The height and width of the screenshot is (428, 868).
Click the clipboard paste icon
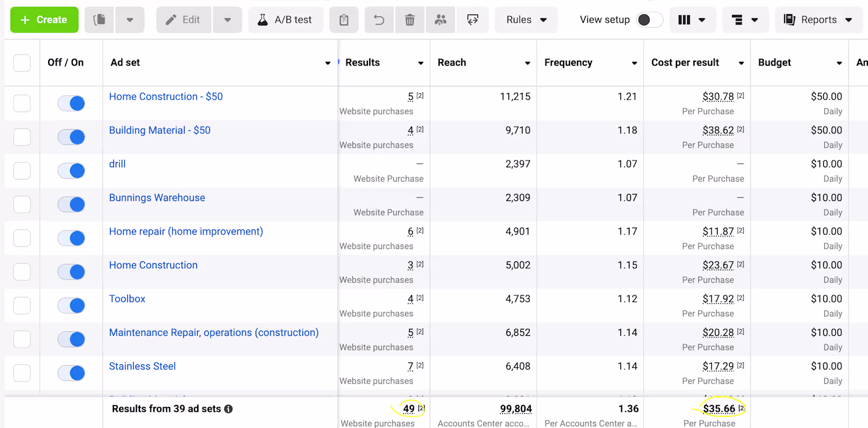pos(344,20)
